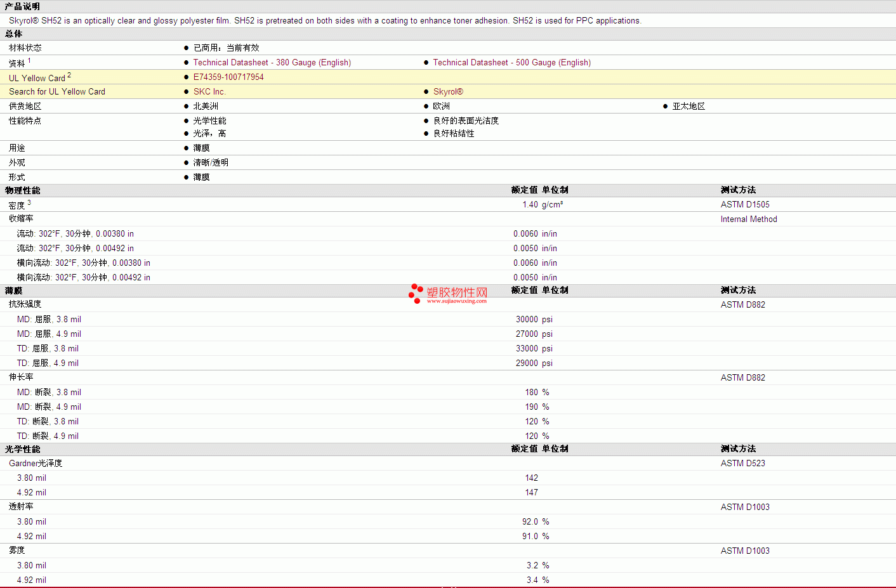The height and width of the screenshot is (588, 896).
Task: Click the Gardner光泽度 row label
Action: click(36, 463)
